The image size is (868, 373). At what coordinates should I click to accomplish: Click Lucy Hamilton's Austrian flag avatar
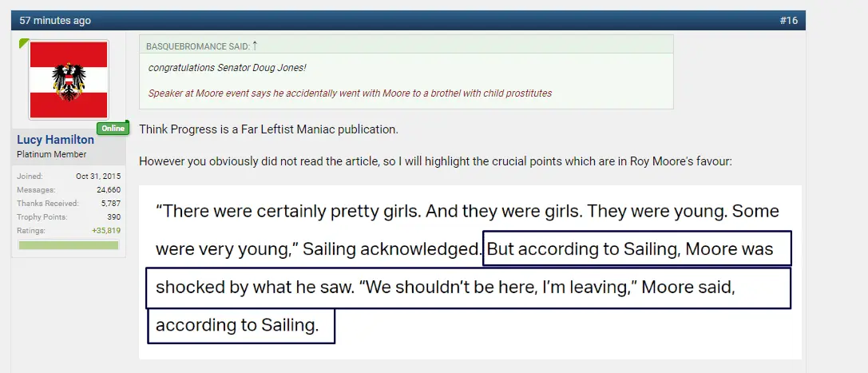[69, 80]
